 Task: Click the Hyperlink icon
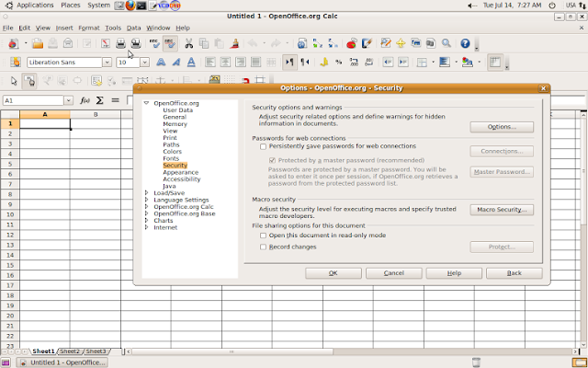click(302, 43)
